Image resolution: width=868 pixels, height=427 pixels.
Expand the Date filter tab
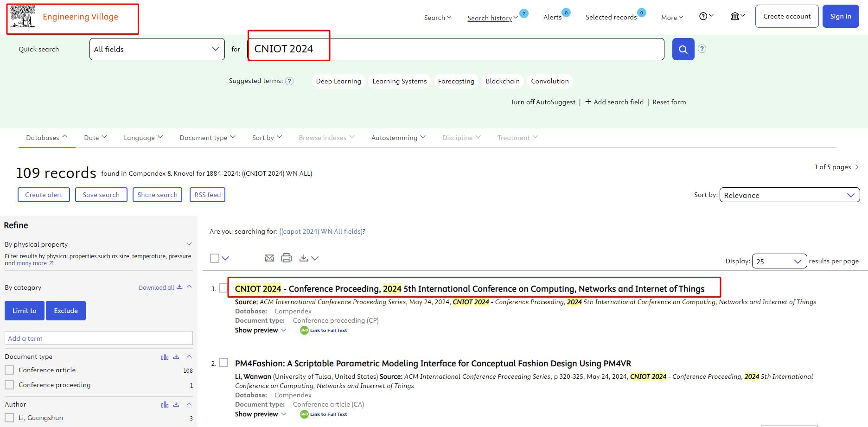click(x=95, y=138)
